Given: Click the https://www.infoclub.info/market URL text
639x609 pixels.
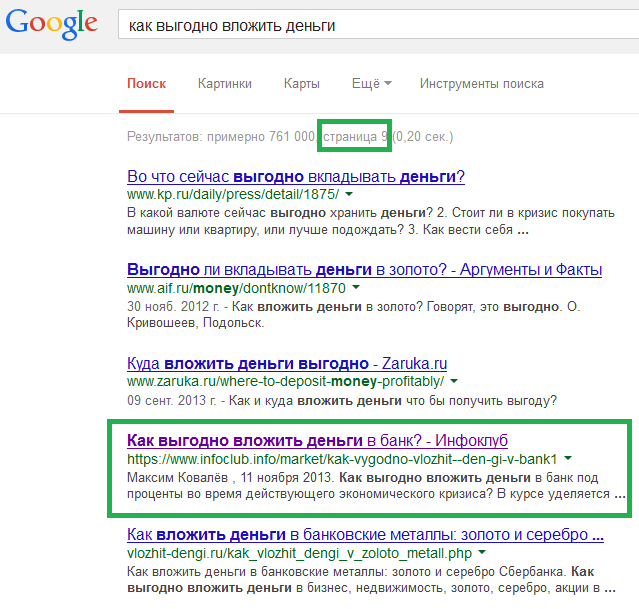Looking at the screenshot, I should tap(342, 459).
